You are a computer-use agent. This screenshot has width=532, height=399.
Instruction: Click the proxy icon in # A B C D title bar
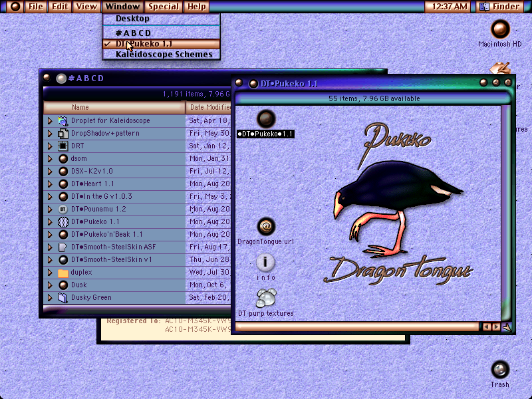[61, 78]
